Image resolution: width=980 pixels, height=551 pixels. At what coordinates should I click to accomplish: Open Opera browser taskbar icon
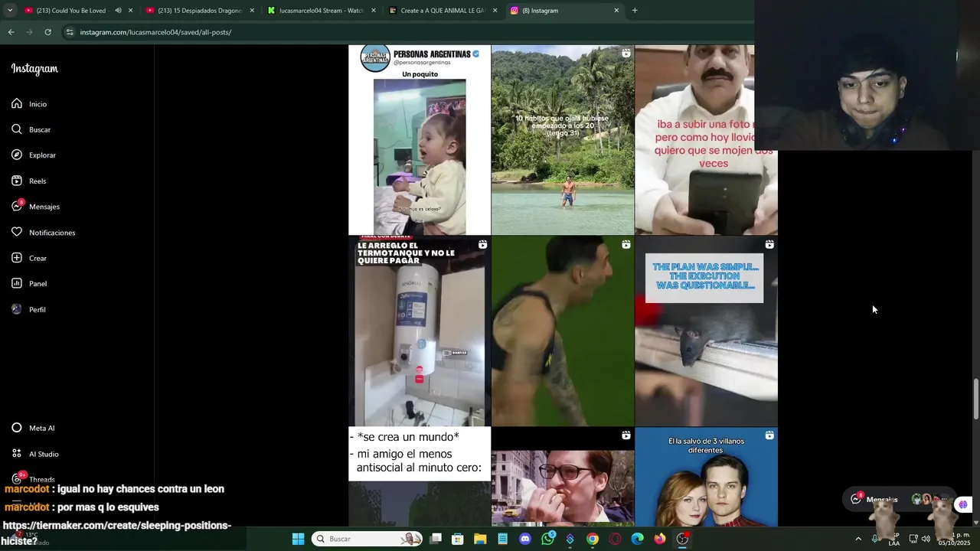click(x=615, y=539)
